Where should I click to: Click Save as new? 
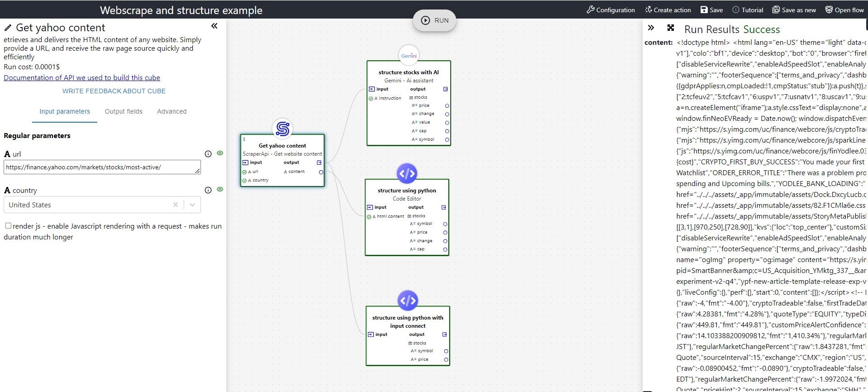pyautogui.click(x=794, y=10)
